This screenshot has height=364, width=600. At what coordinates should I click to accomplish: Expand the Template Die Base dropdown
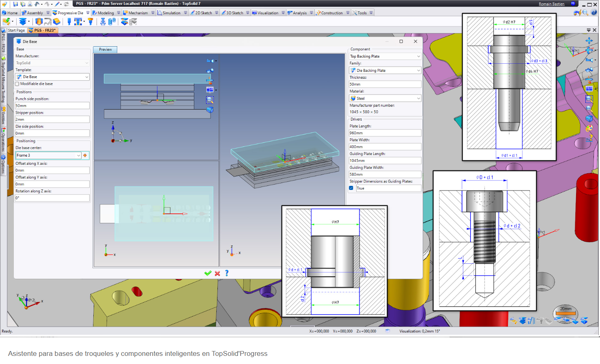pyautogui.click(x=86, y=77)
